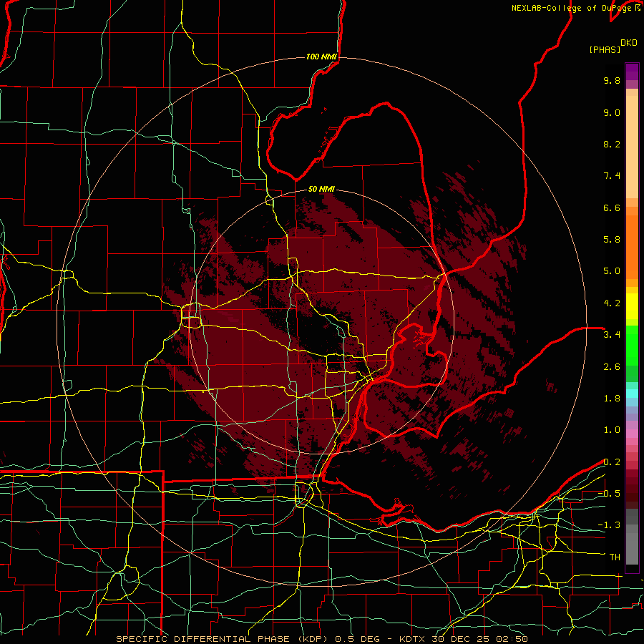
Task: Click the TH threshold label on the scale
Action: (615, 557)
